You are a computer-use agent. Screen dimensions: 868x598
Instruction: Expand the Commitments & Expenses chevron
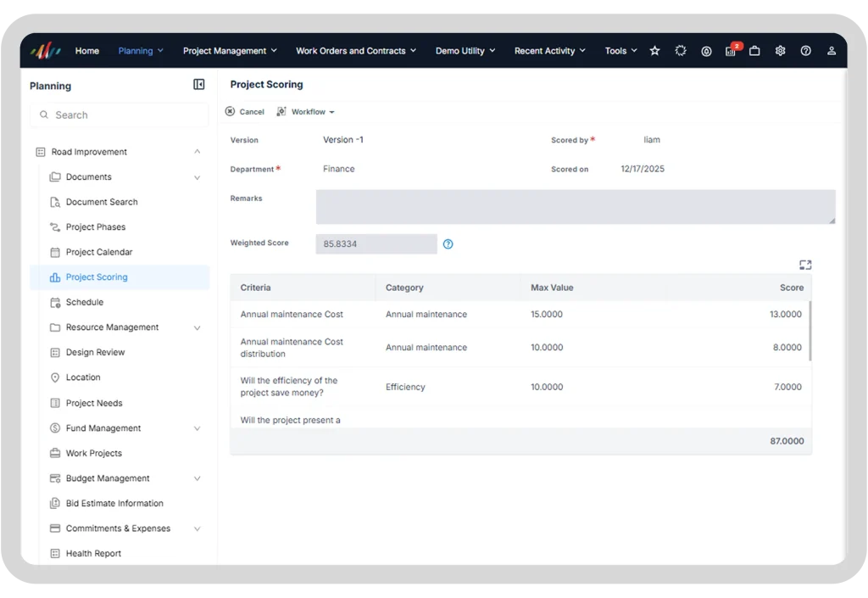[x=197, y=528]
